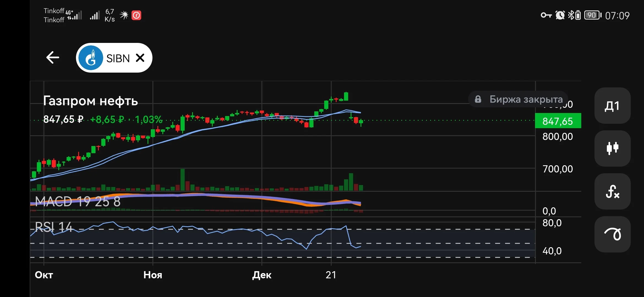Tap the Окт date axis label
Screen dimensions: 644x297
pyautogui.click(x=44, y=275)
